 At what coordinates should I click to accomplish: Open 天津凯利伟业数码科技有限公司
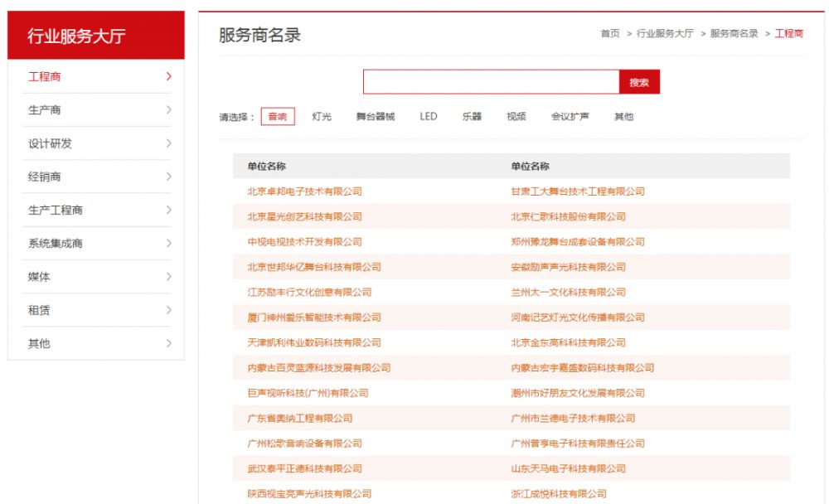tap(314, 342)
